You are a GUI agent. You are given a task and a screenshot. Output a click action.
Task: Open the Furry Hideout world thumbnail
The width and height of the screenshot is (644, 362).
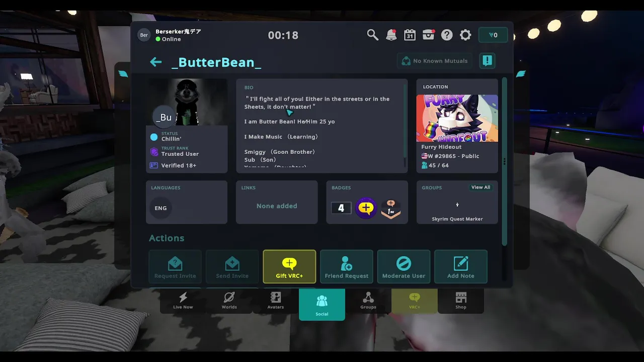457,118
